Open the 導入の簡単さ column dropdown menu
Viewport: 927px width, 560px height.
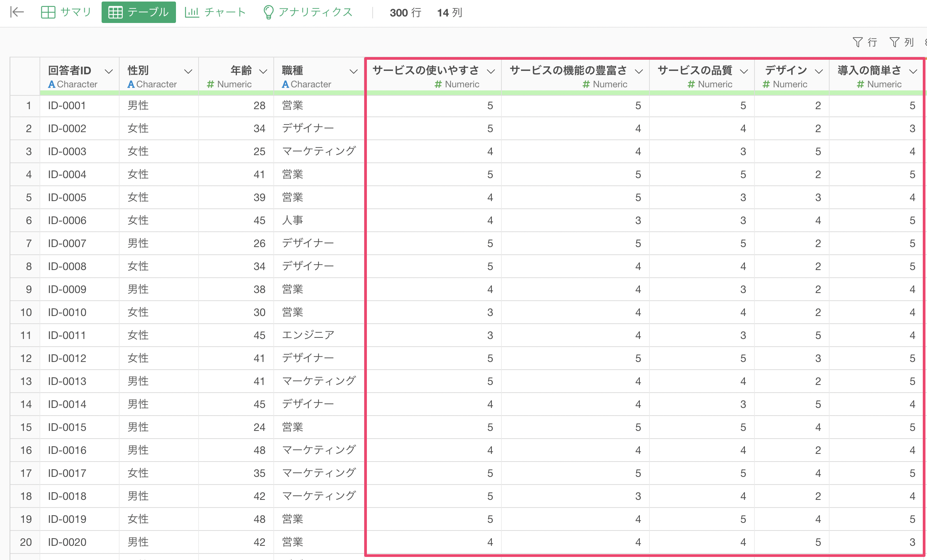[913, 71]
